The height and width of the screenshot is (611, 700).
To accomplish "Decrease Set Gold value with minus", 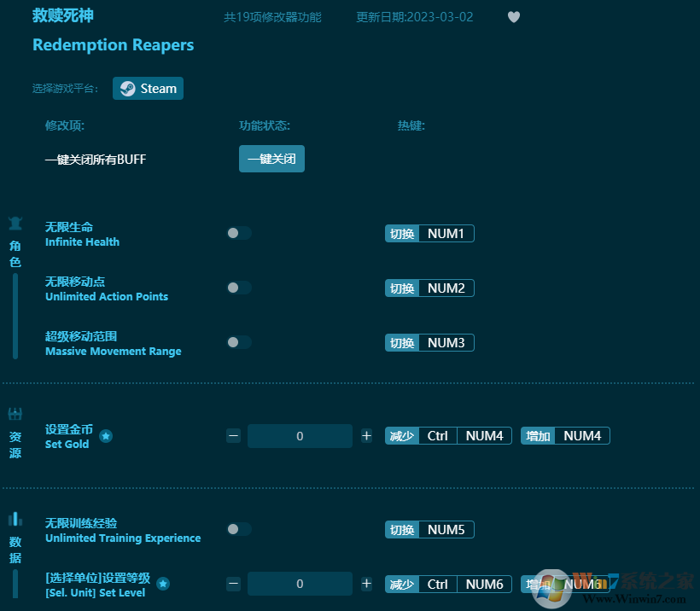I will pos(234,435).
